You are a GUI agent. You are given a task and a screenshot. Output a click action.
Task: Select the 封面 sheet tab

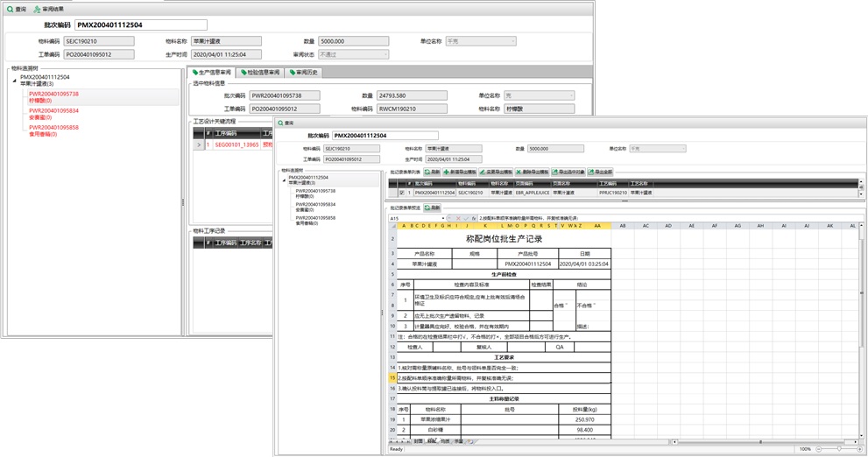point(419,441)
